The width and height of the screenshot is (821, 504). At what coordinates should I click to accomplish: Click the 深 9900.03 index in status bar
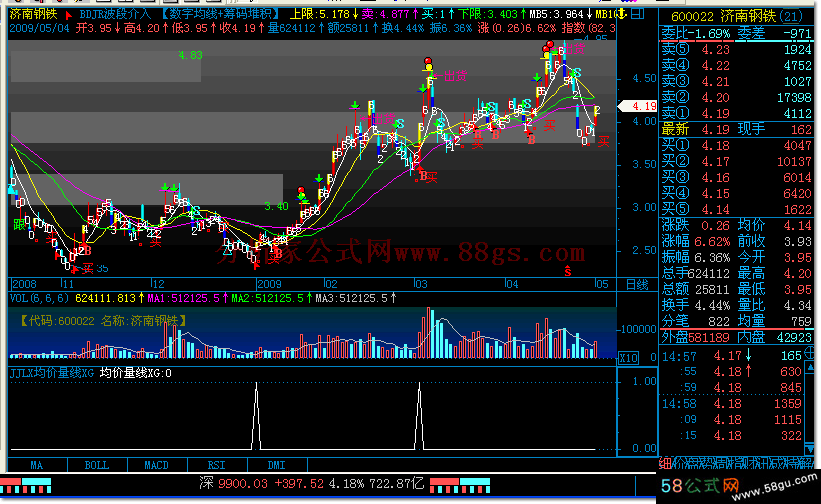coord(234,483)
